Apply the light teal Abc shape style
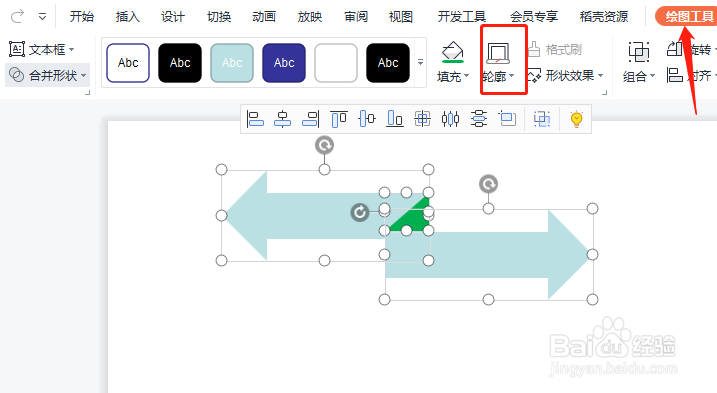 click(x=232, y=63)
